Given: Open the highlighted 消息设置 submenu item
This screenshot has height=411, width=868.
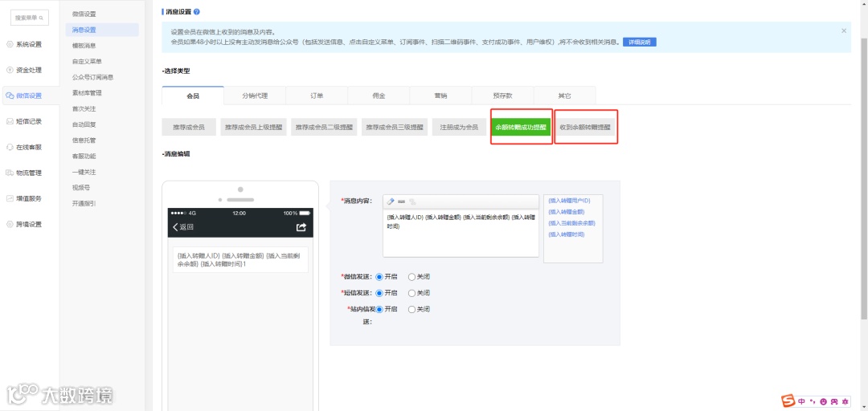Looking at the screenshot, I should point(102,30).
